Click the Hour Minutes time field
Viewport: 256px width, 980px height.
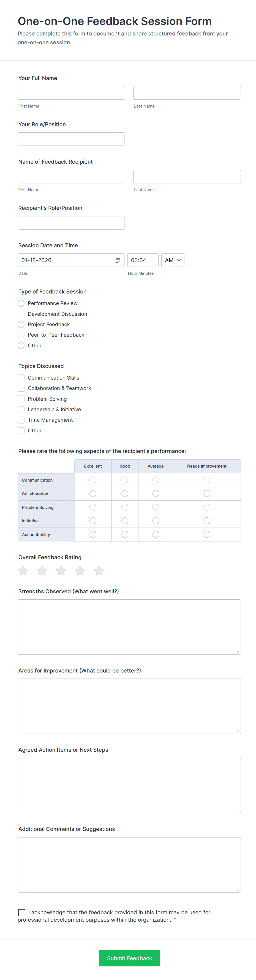click(143, 260)
